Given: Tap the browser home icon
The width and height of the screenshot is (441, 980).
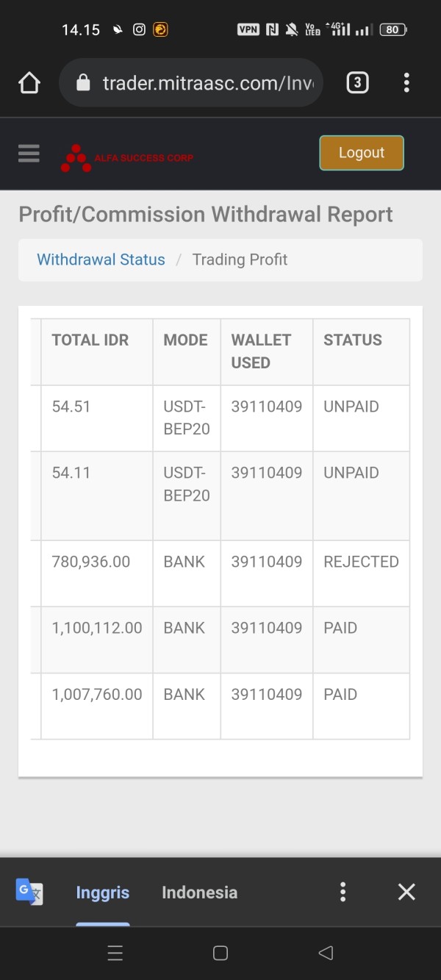Looking at the screenshot, I should coord(29,83).
